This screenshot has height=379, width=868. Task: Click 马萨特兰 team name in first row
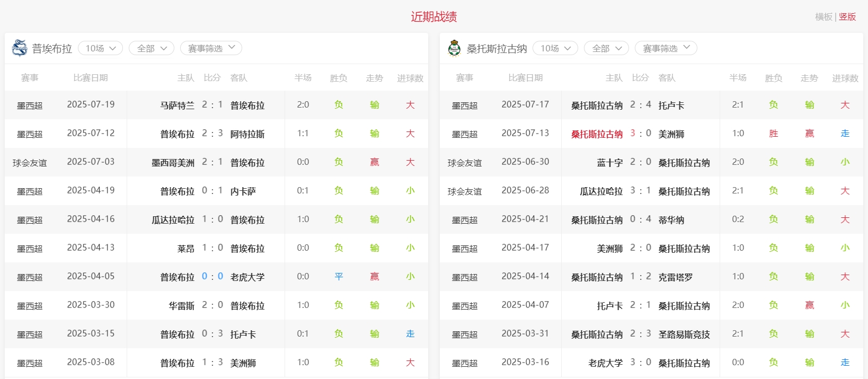177,105
